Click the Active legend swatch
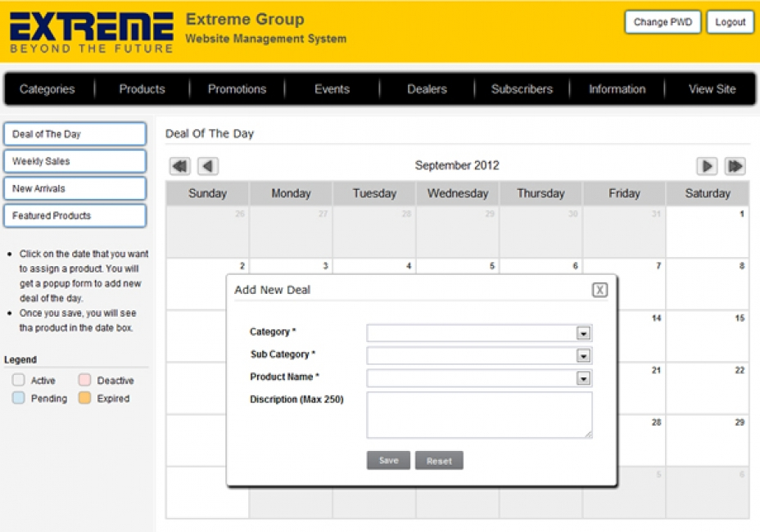 (18, 380)
